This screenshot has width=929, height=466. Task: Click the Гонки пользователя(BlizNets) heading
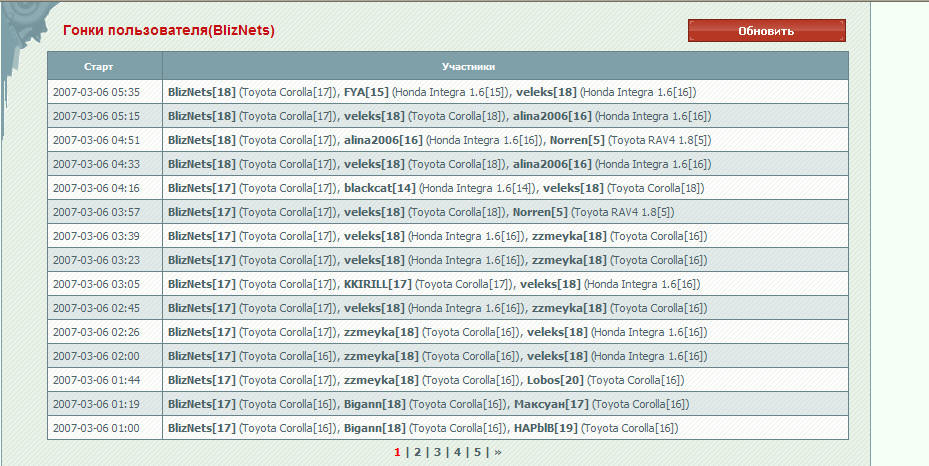169,31
